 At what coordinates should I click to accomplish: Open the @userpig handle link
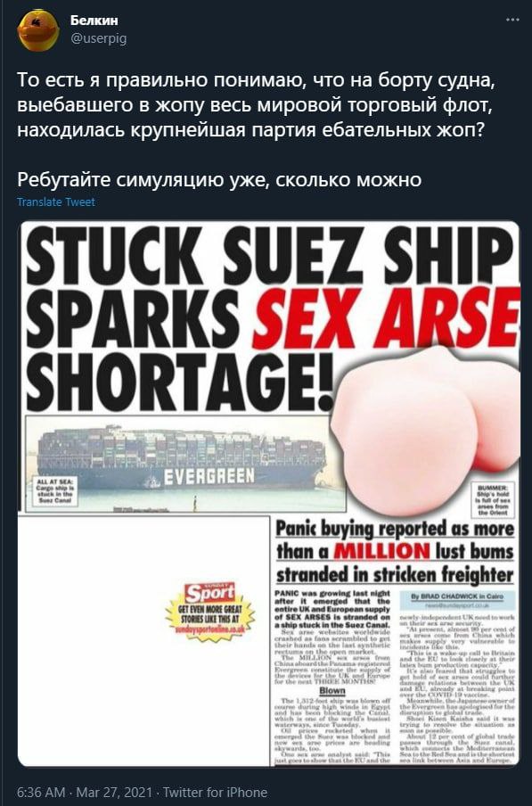pyautogui.click(x=98, y=38)
